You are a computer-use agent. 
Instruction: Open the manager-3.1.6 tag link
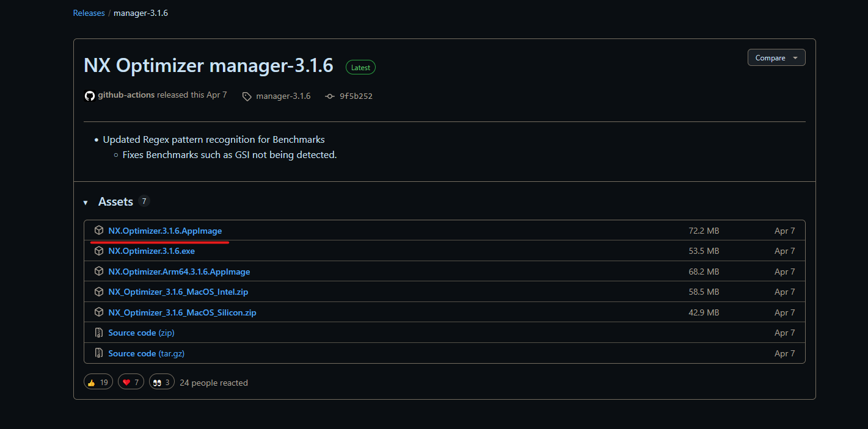[283, 96]
